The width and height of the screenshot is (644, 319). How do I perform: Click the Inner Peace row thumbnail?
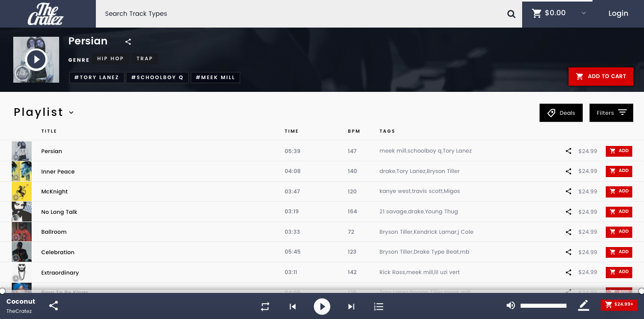(x=21, y=171)
